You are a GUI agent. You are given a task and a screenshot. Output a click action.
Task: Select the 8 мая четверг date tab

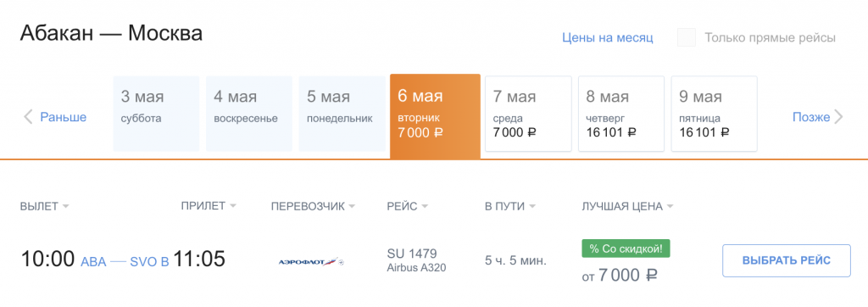[621, 114]
